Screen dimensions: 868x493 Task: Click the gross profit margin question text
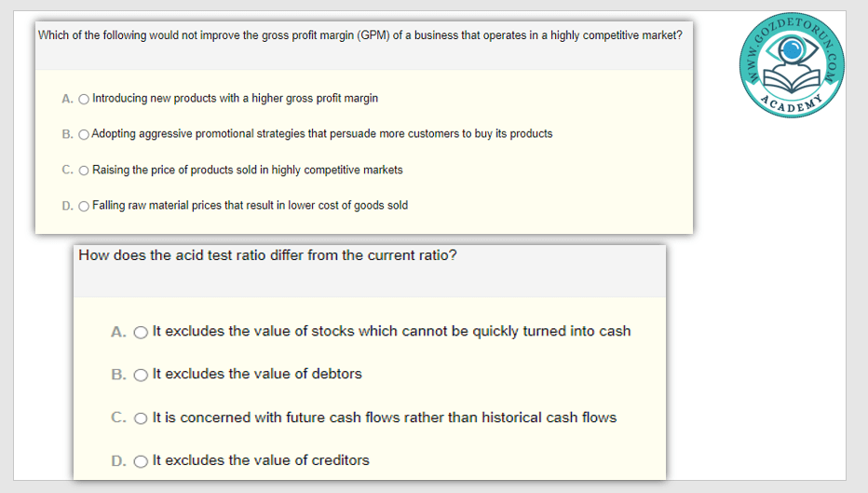pyautogui.click(x=359, y=35)
